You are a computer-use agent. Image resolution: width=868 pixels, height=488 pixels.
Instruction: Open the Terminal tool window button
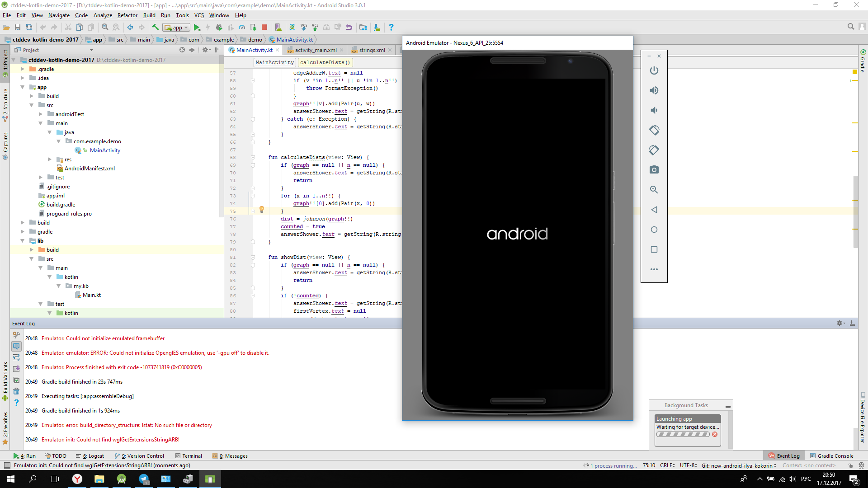tap(189, 456)
